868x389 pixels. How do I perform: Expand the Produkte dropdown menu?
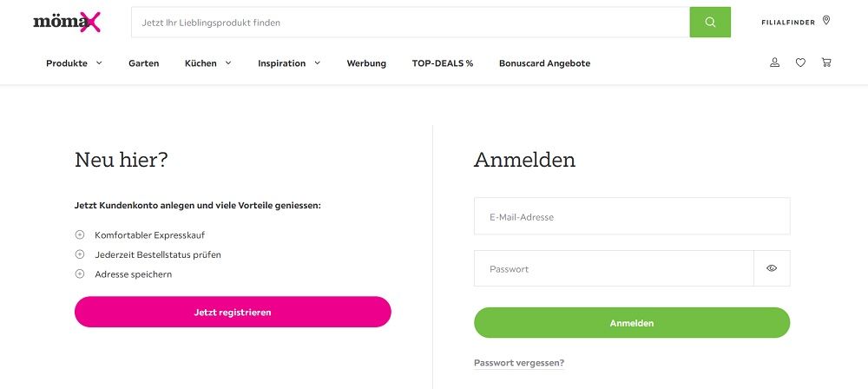coord(74,63)
